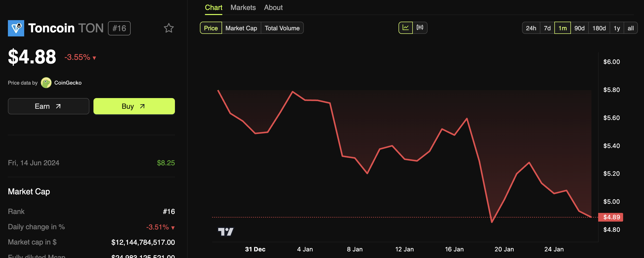Screen dimensions: 644x258
Task: Click the 8 Jan axis label
Action: pyautogui.click(x=355, y=249)
